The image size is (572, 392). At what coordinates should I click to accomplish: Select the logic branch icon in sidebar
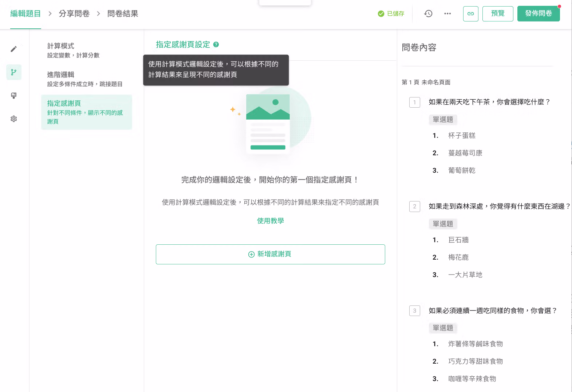click(14, 72)
